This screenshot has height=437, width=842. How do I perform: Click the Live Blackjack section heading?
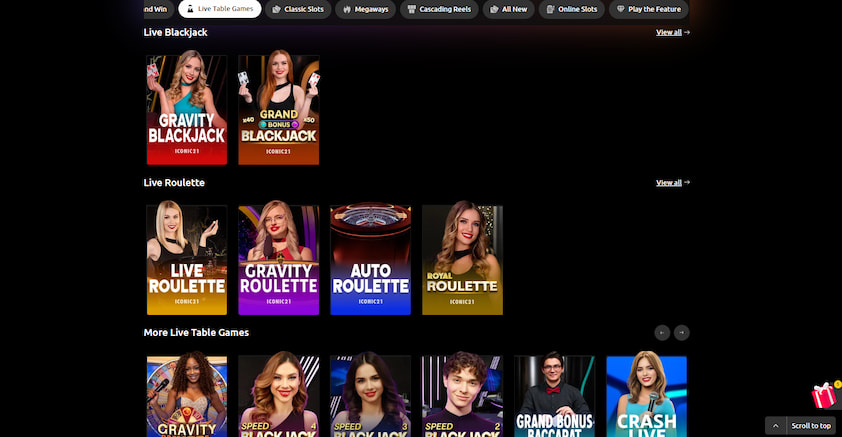click(x=176, y=32)
